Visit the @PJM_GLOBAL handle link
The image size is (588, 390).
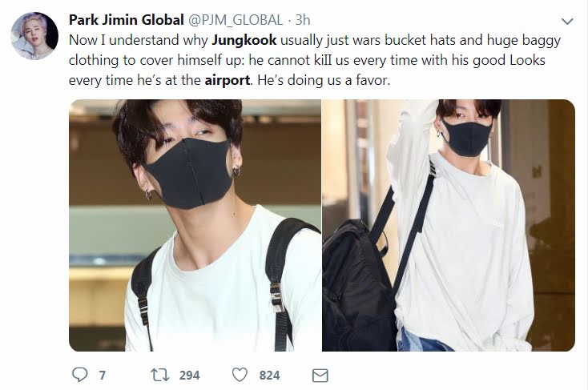point(235,20)
